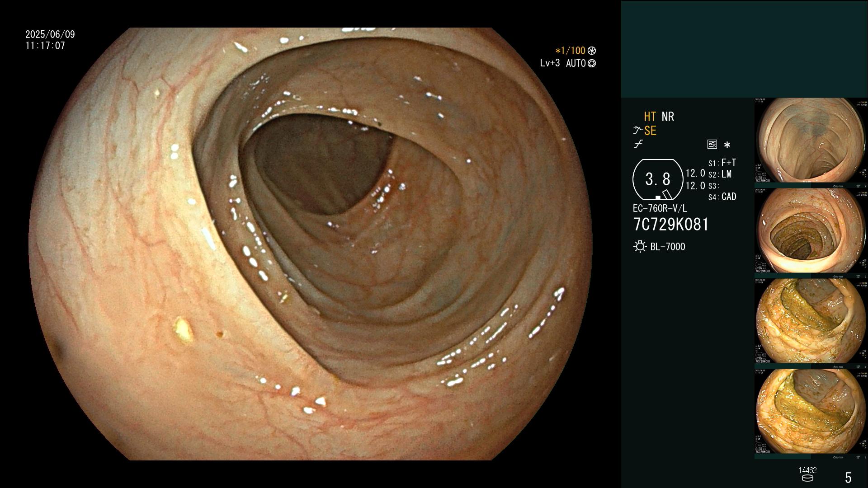Click the brightness level Lv+3

tap(550, 63)
